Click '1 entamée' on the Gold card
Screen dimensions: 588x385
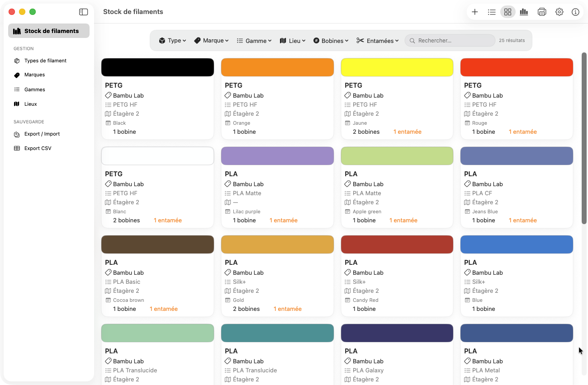pyautogui.click(x=288, y=309)
